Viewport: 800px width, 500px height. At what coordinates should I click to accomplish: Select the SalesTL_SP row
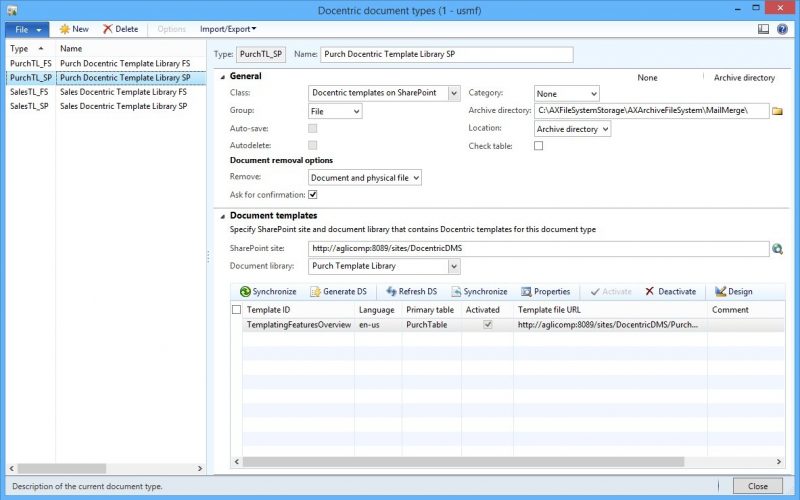[x=31, y=106]
